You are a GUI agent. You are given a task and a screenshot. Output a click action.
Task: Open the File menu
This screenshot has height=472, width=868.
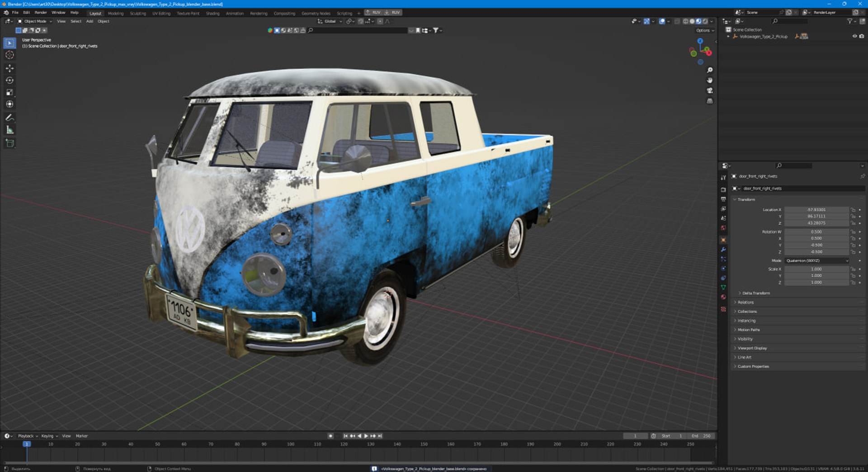[15, 13]
